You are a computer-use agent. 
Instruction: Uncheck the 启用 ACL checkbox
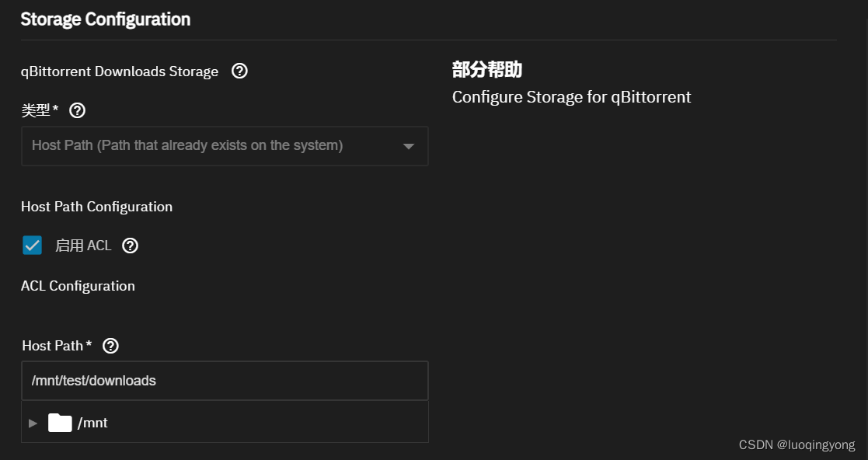32,246
